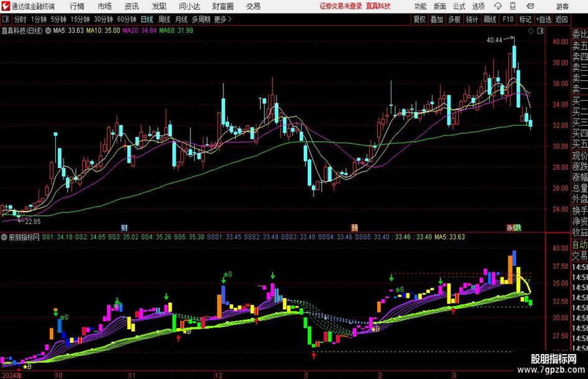Click the diamond icon above the chart
This screenshot has height=379, width=588.
(531, 30)
